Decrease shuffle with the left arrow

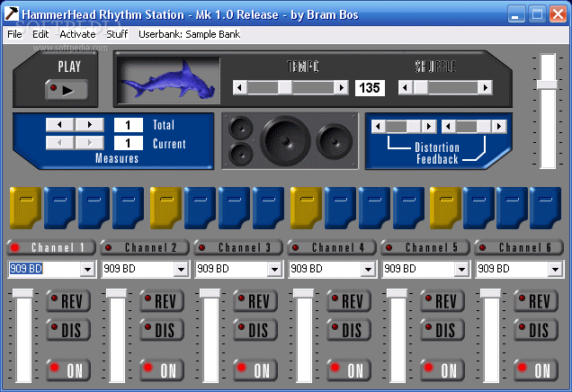406,87
